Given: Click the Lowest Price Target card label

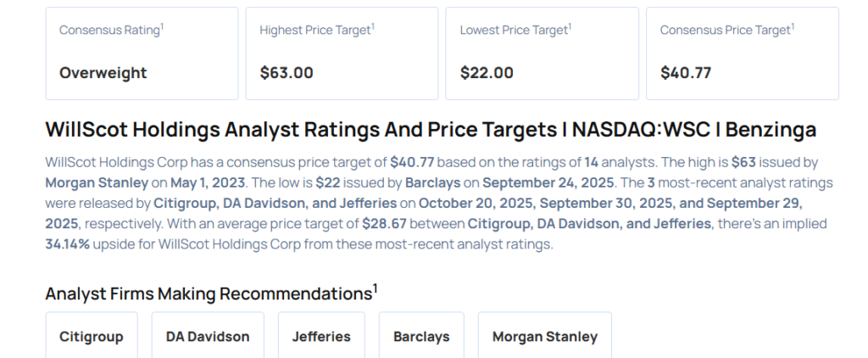Looking at the screenshot, I should 514,30.
